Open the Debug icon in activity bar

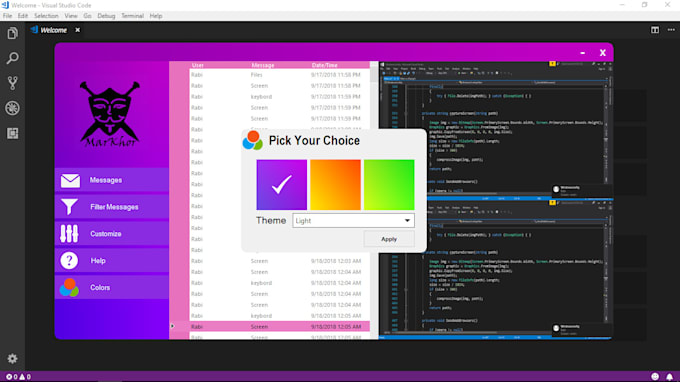13,108
